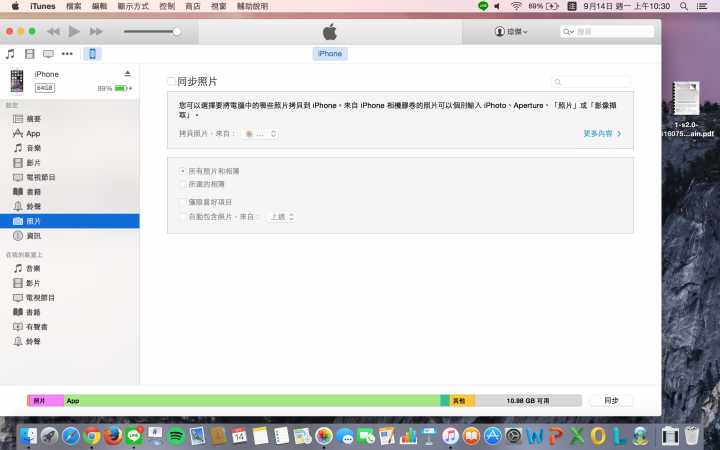Click the iPhone tab label
The image size is (720, 450).
tap(330, 54)
